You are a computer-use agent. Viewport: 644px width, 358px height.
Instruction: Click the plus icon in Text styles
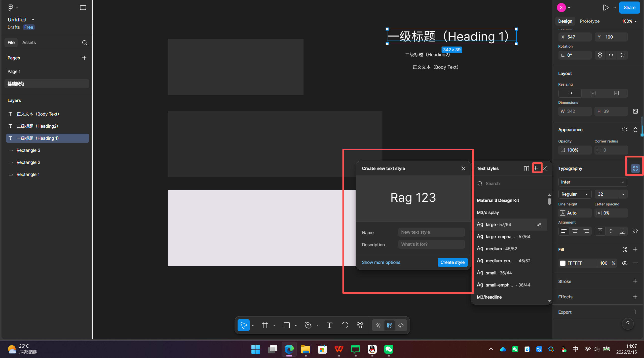tap(536, 168)
